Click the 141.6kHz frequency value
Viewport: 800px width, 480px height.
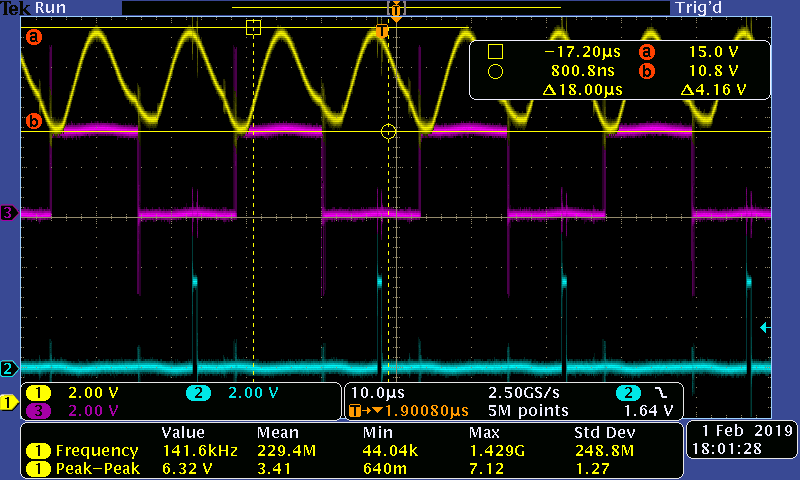tap(200, 451)
